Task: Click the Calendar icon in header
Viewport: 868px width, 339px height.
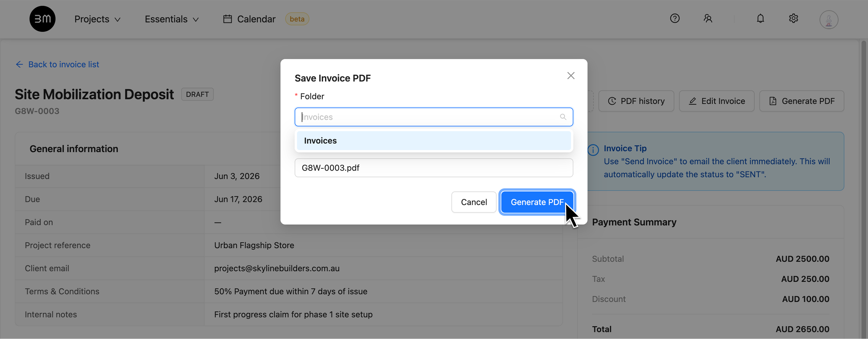Action: tap(227, 19)
